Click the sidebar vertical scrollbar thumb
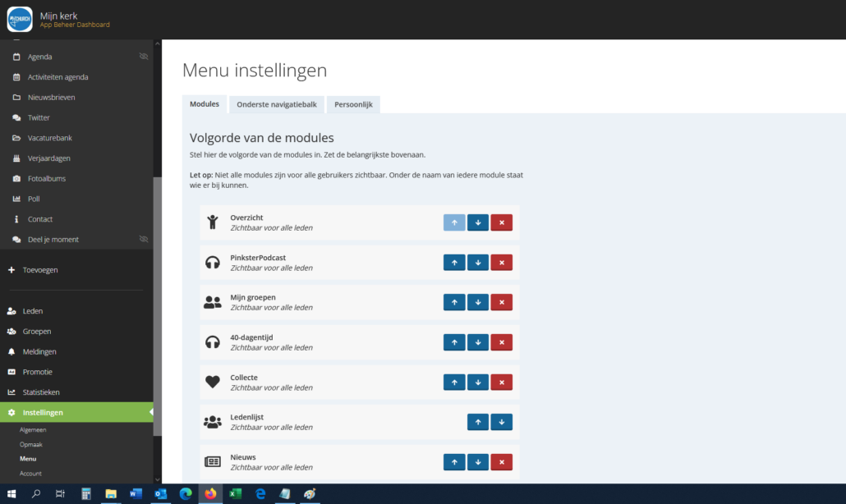This screenshot has width=846, height=504. click(158, 306)
